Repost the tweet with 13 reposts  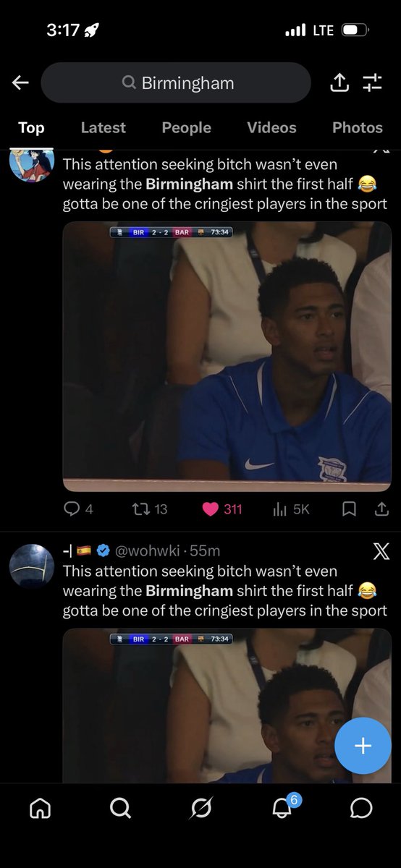[150, 509]
